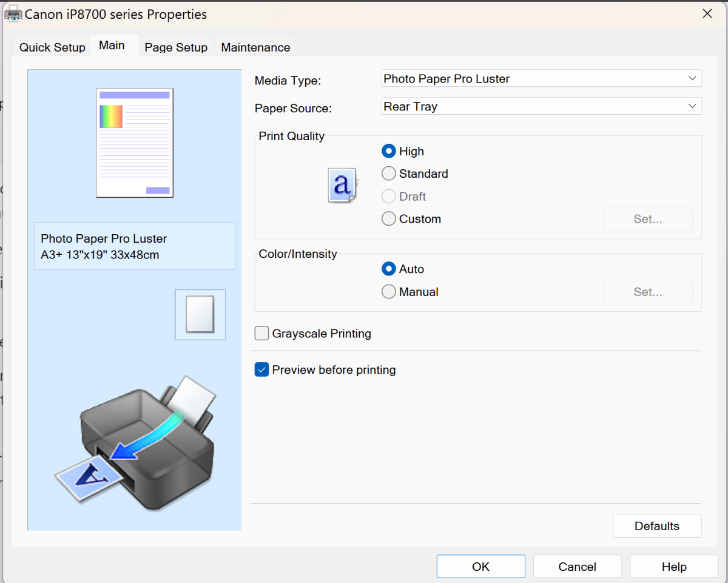
Task: Uncheck Preview before printing
Action: [x=261, y=370]
